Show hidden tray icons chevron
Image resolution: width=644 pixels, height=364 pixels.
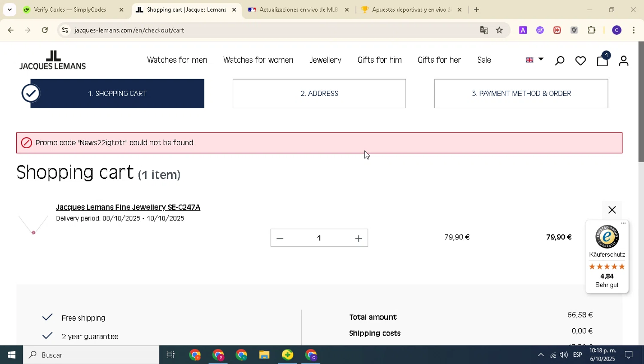(541, 355)
